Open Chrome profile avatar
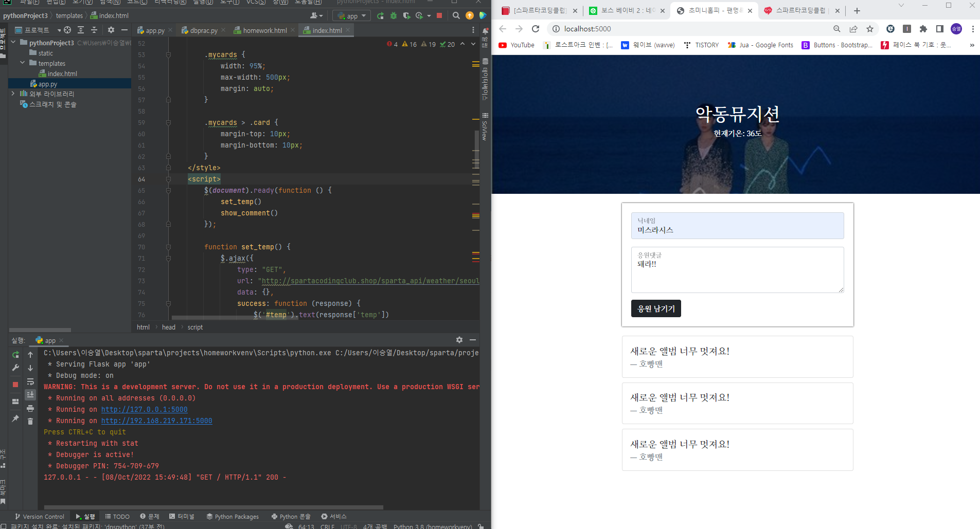 pyautogui.click(x=956, y=29)
